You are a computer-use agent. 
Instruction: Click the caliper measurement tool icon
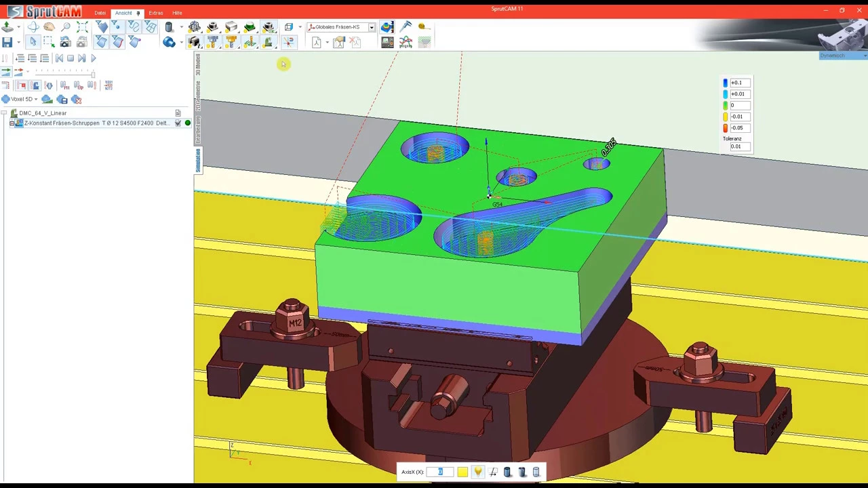point(406,26)
